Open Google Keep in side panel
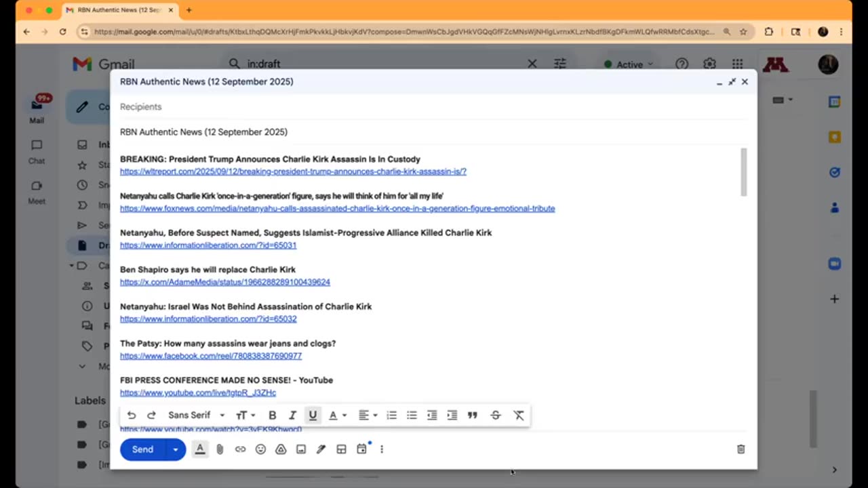The image size is (868, 488). [835, 137]
